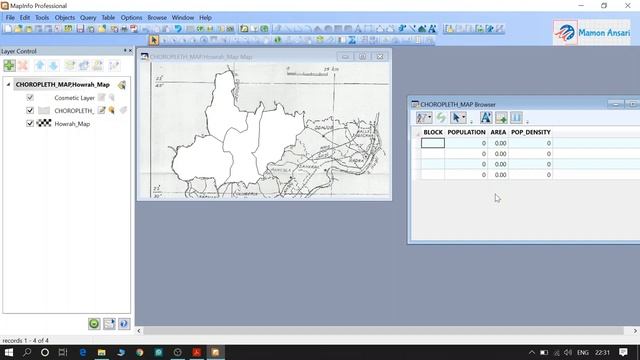Open the Window menu
Image resolution: width=640 pixels, height=360 pixels.
point(183,18)
